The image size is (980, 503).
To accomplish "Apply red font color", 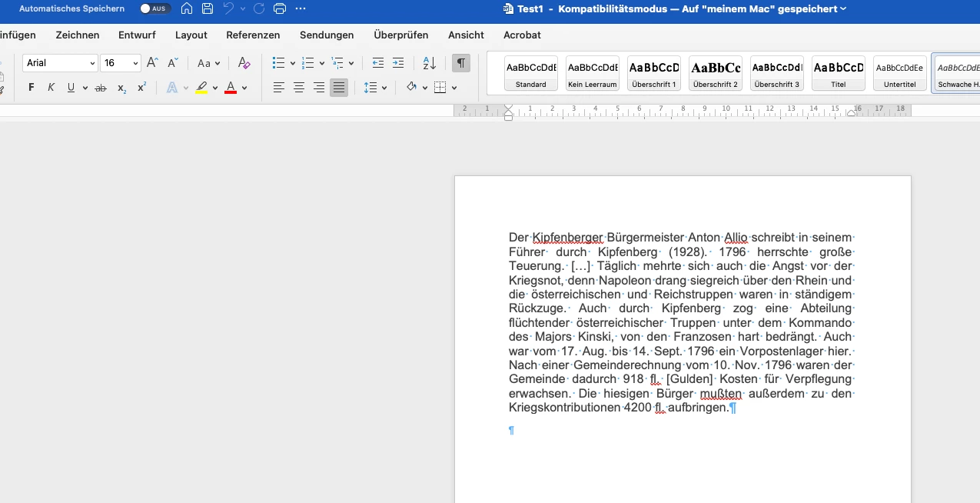I will (x=231, y=88).
